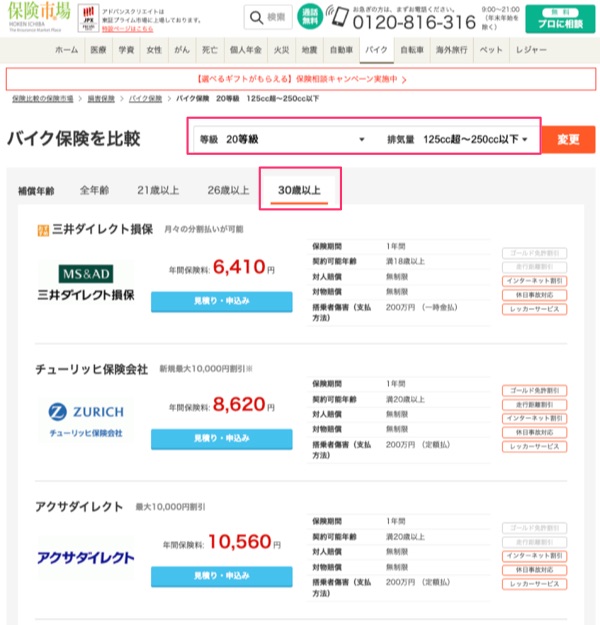Open the 排気量 125cc超〜250cc以下 dropdown
The width and height of the screenshot is (600, 625).
click(457, 140)
